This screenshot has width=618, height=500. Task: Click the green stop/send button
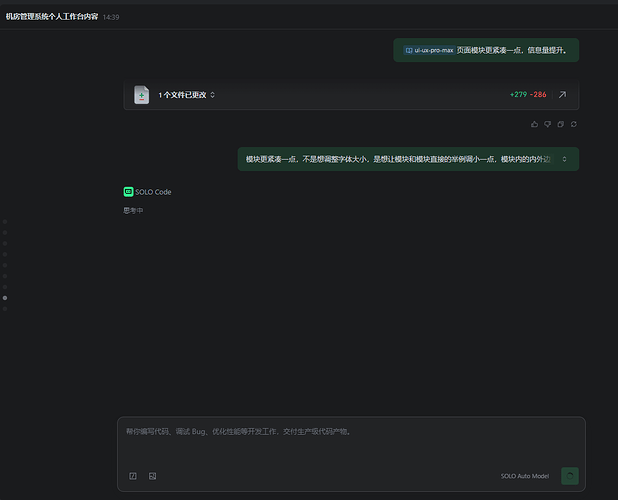pos(570,476)
